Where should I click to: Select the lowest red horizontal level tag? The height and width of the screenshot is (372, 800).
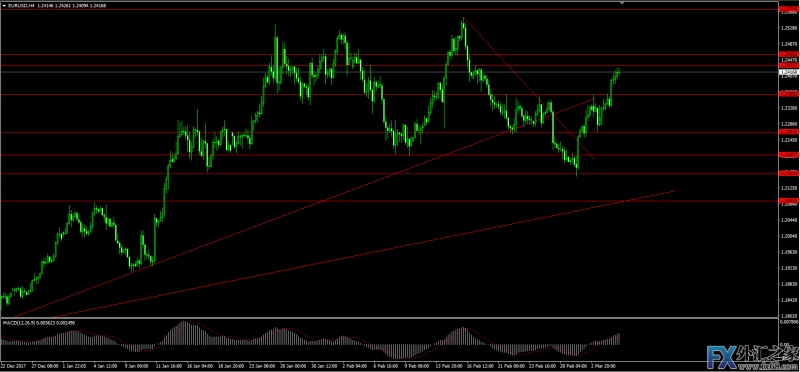point(789,201)
